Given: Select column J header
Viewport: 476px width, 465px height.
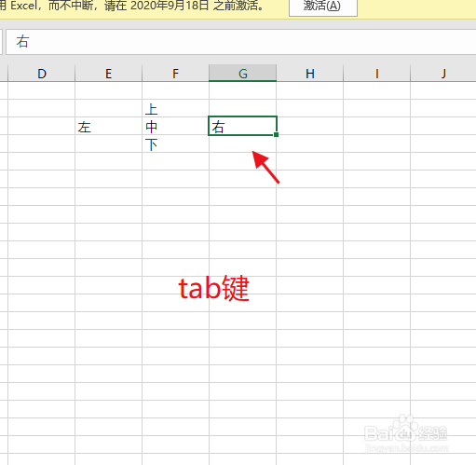Looking at the screenshot, I should coord(443,74).
